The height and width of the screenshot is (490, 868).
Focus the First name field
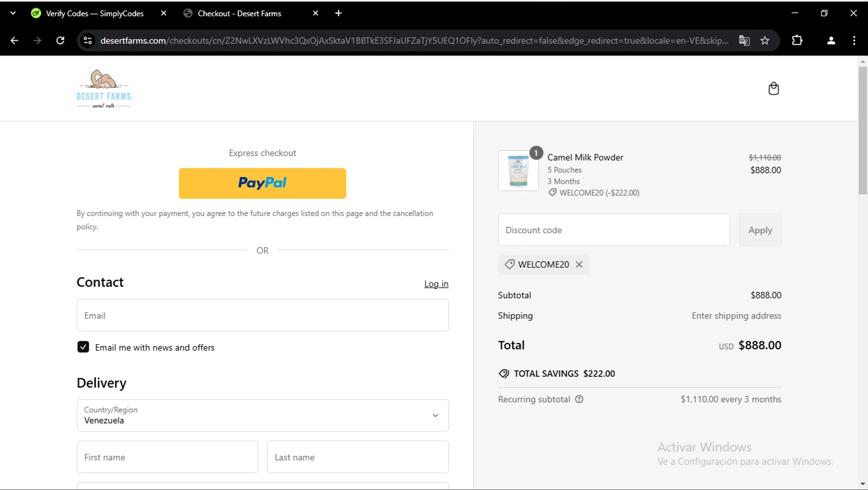coord(167,457)
